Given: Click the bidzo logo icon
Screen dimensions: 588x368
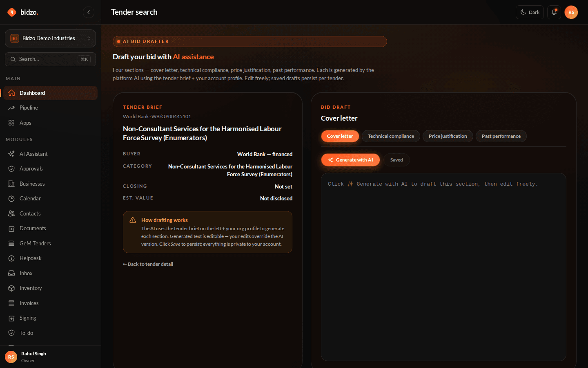Looking at the screenshot, I should (12, 12).
